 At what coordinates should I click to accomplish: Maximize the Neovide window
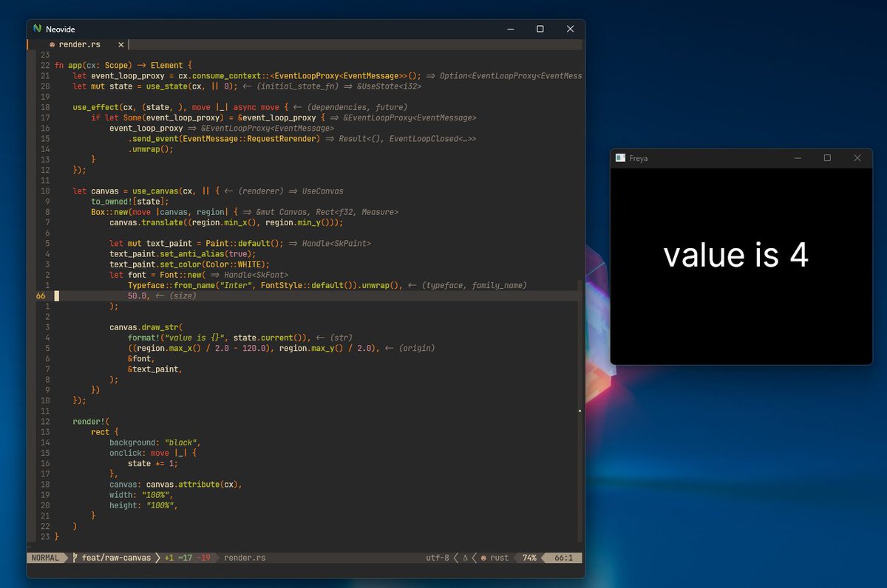click(540, 29)
